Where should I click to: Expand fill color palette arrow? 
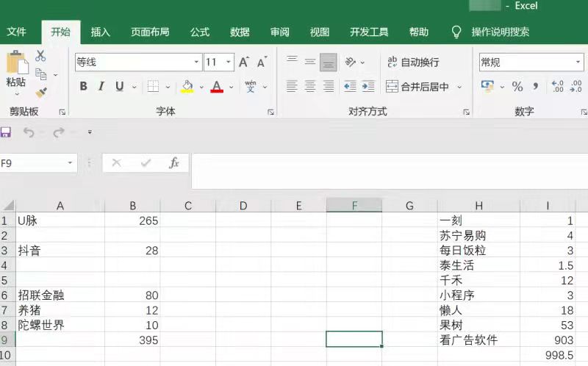click(x=201, y=87)
